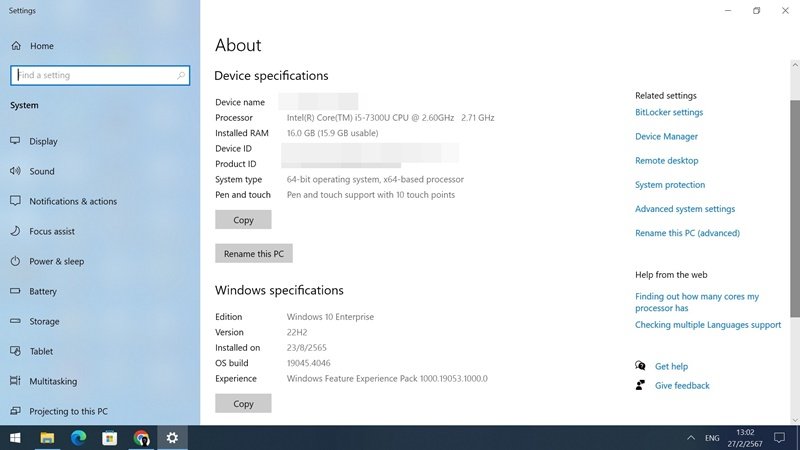This screenshot has width=800, height=450.
Task: Select the Tablet menu item
Action: [41, 352]
